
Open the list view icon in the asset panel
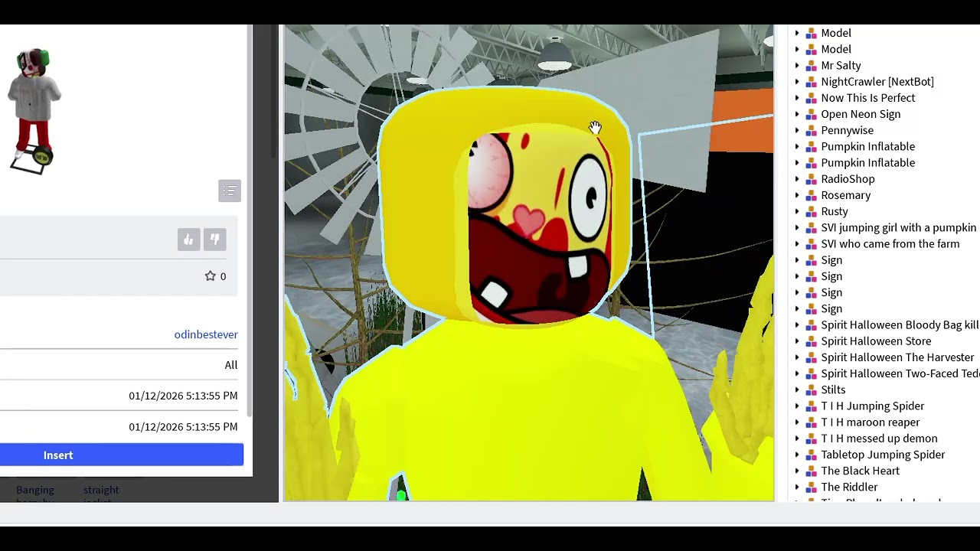click(x=230, y=191)
